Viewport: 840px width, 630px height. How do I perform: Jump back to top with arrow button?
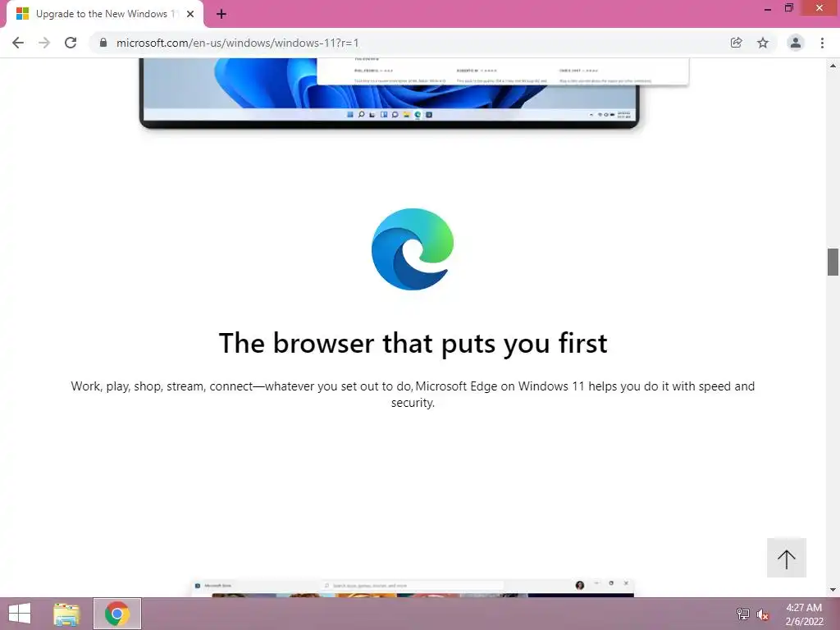(787, 558)
